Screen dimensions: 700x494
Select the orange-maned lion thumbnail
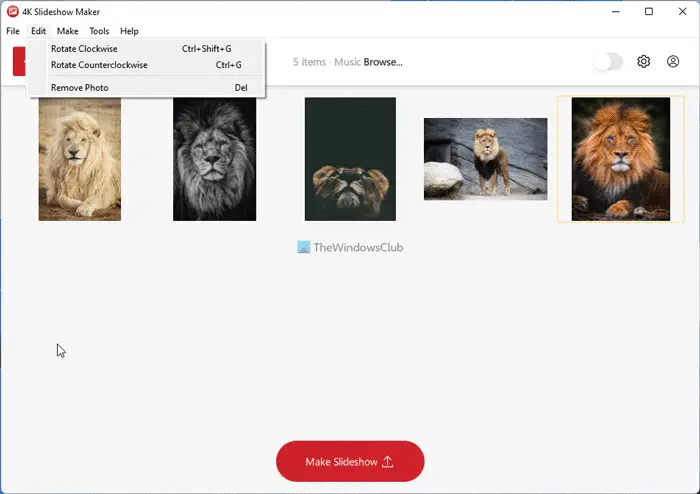click(x=621, y=159)
